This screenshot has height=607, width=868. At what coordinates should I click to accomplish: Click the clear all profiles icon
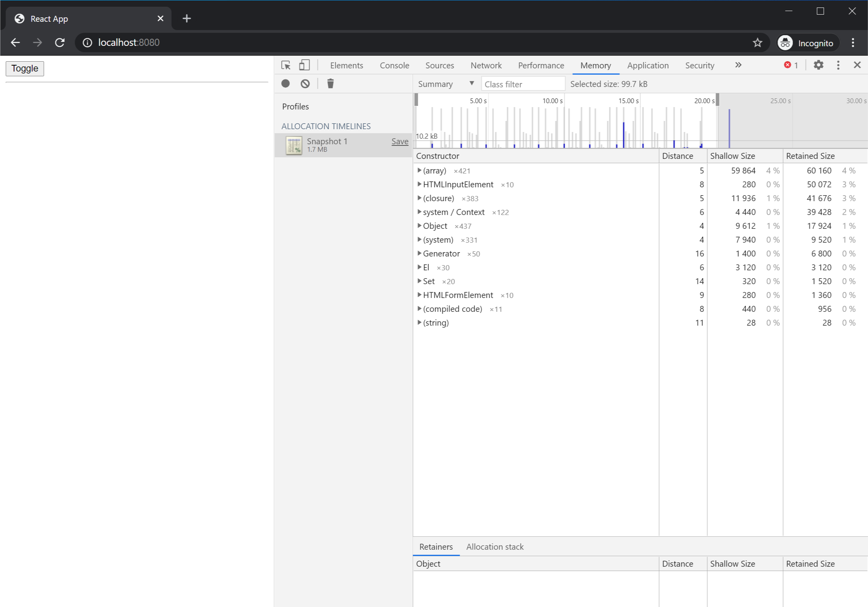[x=305, y=84]
